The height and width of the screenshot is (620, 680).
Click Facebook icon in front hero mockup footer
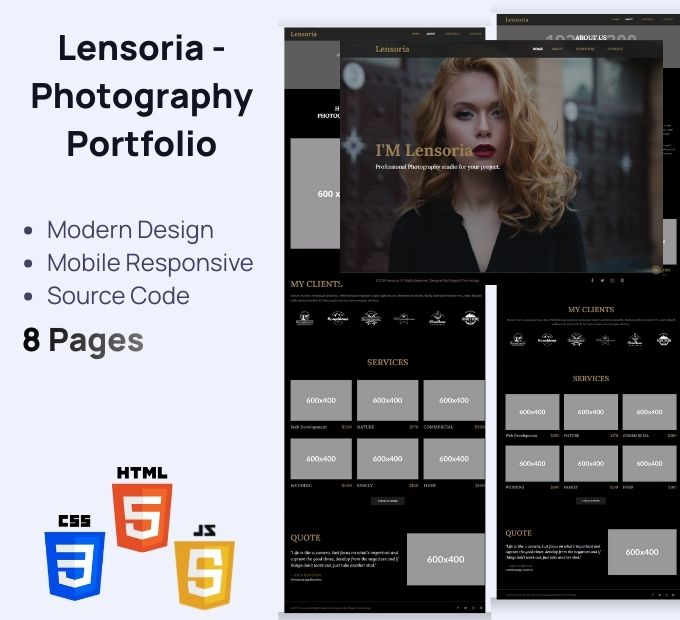tap(592, 281)
